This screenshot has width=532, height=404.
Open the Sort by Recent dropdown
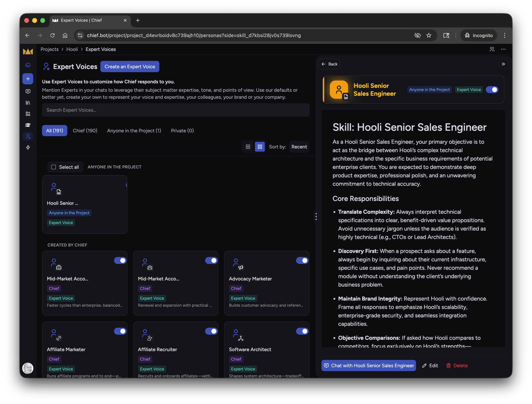point(299,147)
